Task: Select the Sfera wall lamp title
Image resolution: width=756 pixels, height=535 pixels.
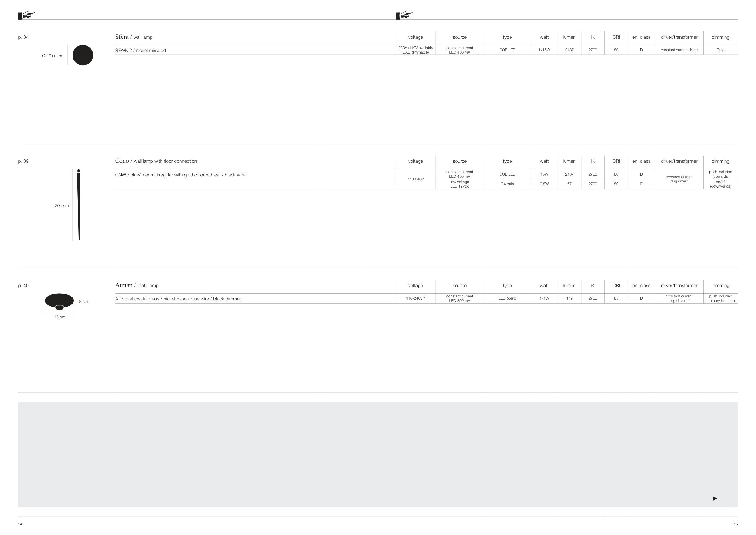Action: point(134,37)
